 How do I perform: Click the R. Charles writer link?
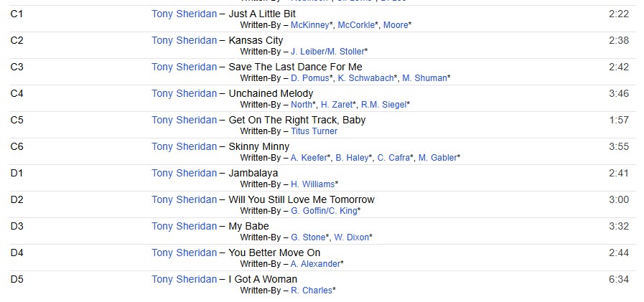pos(312,291)
